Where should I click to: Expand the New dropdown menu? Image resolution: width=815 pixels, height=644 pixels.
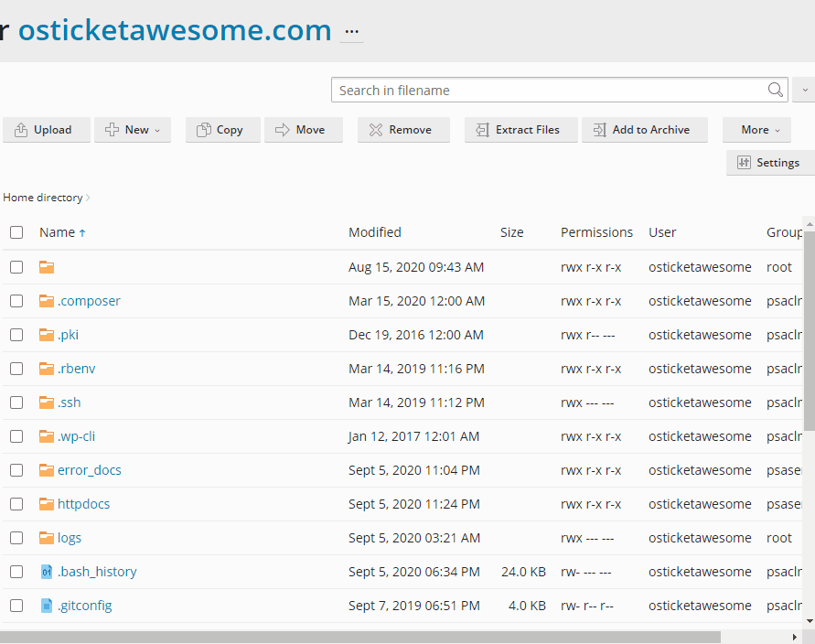[133, 129]
